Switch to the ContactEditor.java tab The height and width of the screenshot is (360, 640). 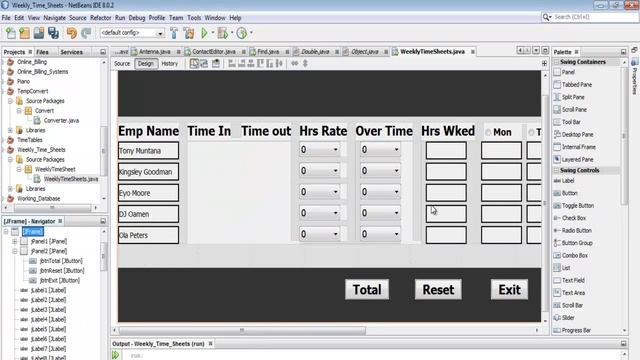[214, 52]
